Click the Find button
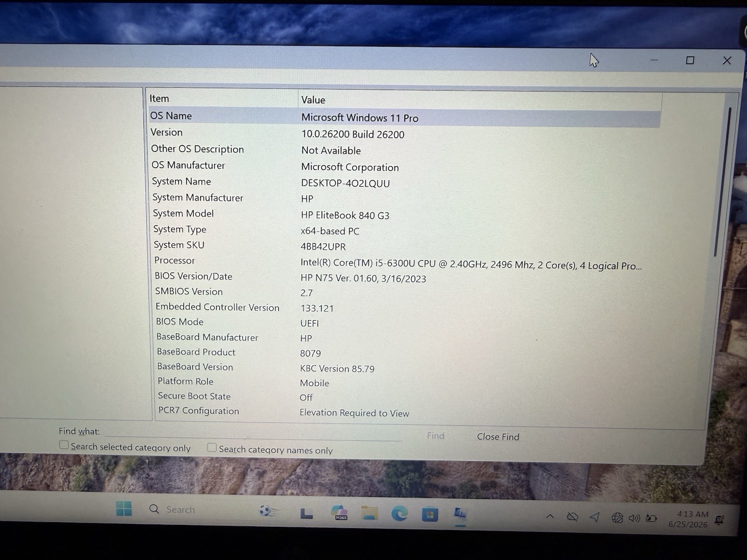The width and height of the screenshot is (747, 560). (436, 436)
